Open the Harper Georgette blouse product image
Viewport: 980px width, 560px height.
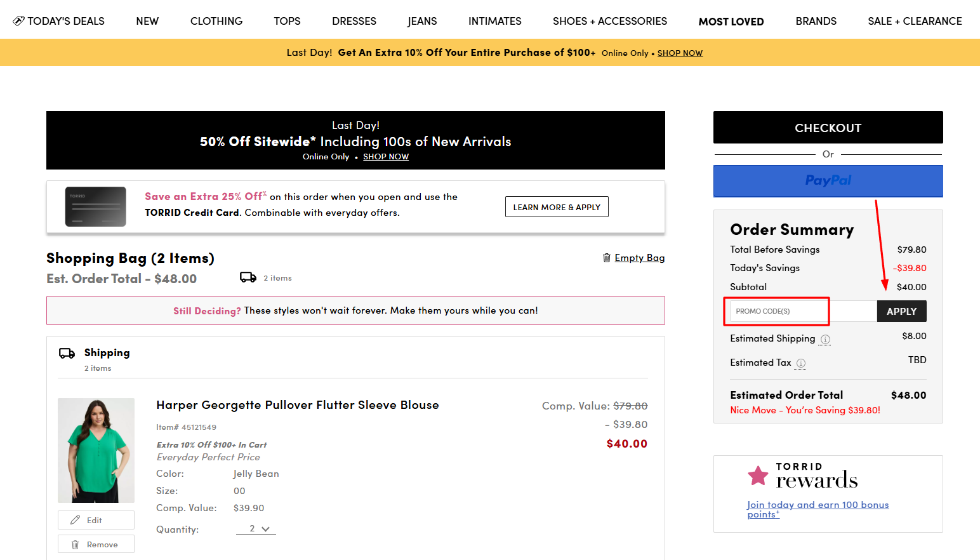point(96,450)
